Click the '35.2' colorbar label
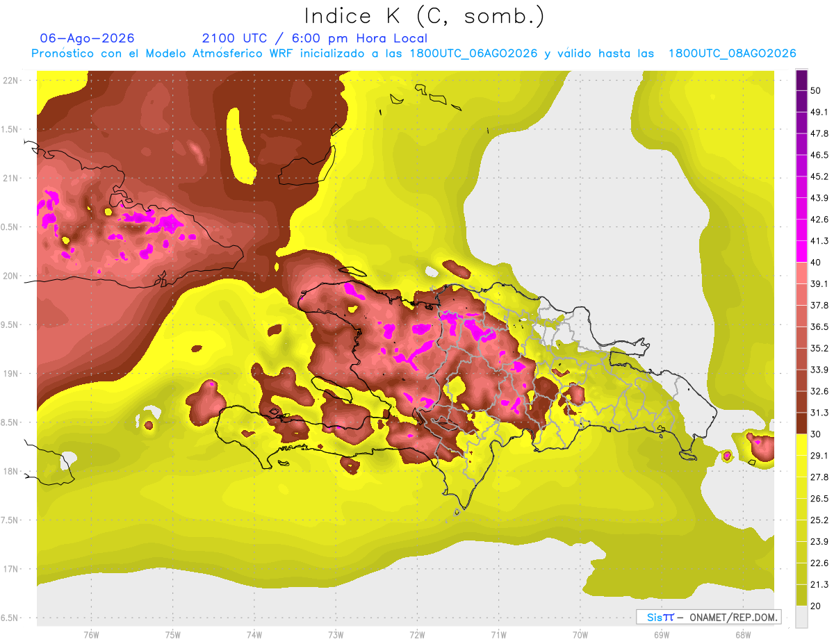The image size is (834, 644). (x=819, y=348)
